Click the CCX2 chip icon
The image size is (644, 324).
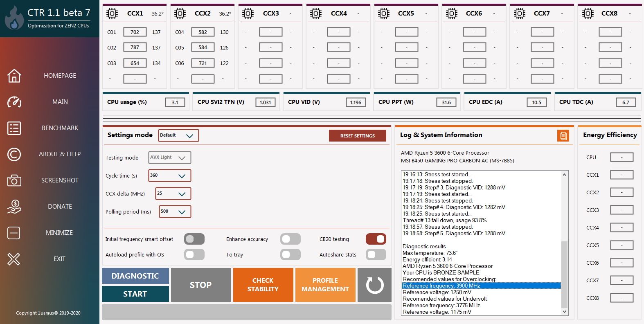click(180, 13)
